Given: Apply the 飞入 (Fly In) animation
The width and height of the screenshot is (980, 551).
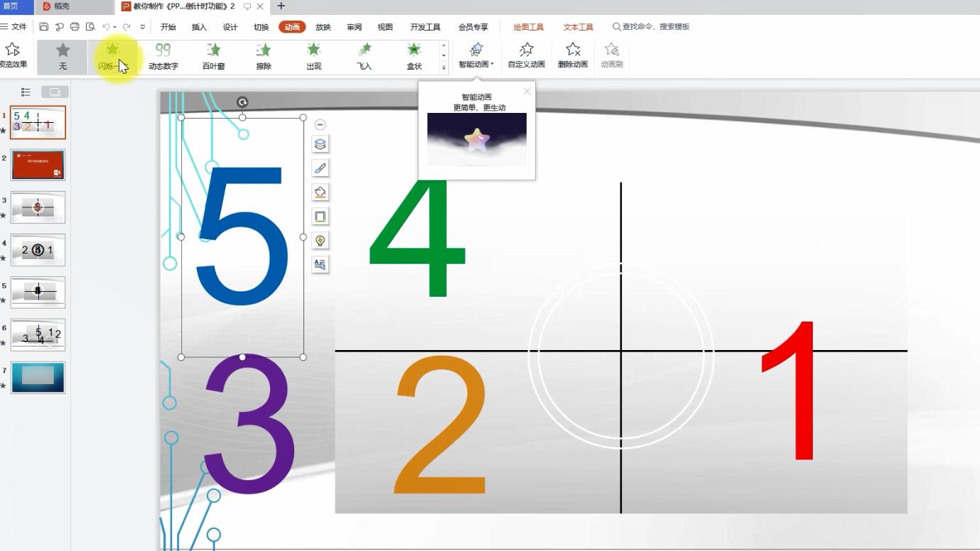Looking at the screenshot, I should pos(364,56).
